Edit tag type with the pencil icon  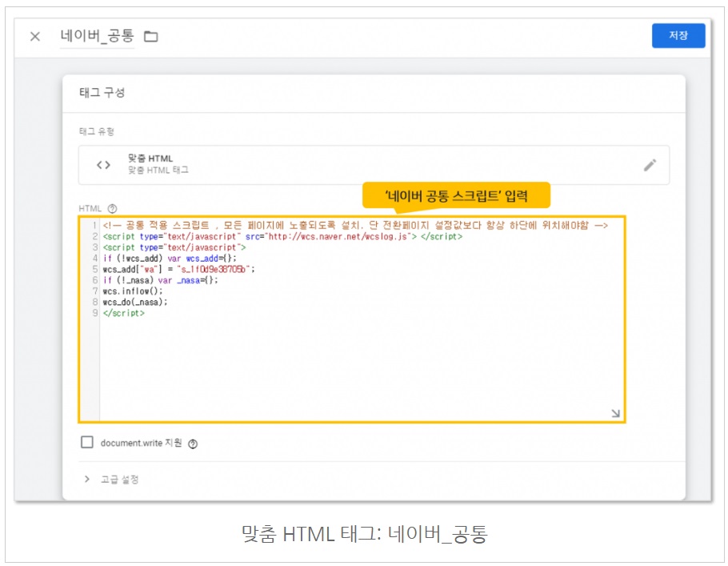pos(650,165)
